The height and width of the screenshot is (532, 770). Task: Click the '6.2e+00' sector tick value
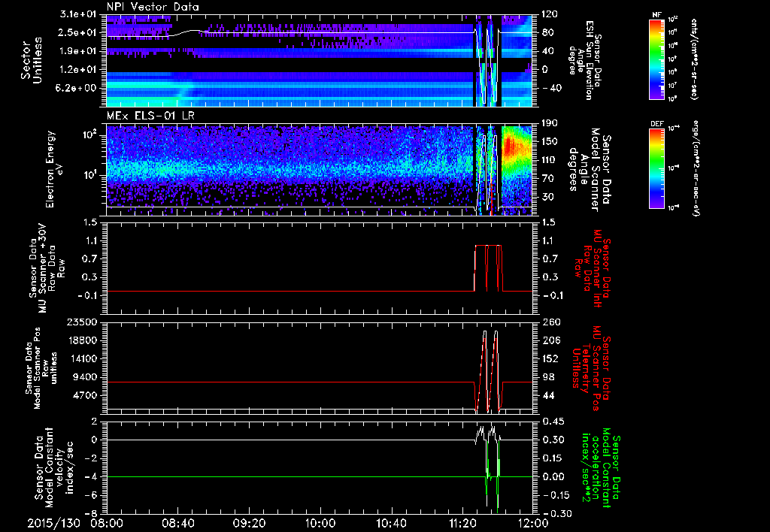(x=76, y=88)
